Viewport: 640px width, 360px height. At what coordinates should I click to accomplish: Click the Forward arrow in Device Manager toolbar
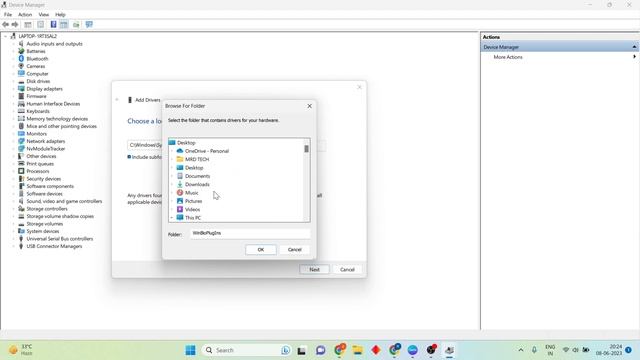[15, 24]
